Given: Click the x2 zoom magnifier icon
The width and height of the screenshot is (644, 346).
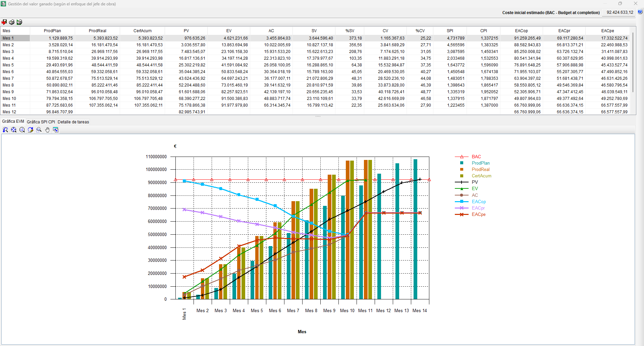Looking at the screenshot, I should point(22,130).
